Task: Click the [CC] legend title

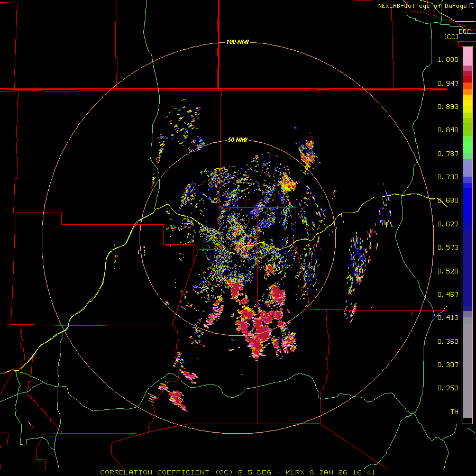Action: (x=452, y=36)
